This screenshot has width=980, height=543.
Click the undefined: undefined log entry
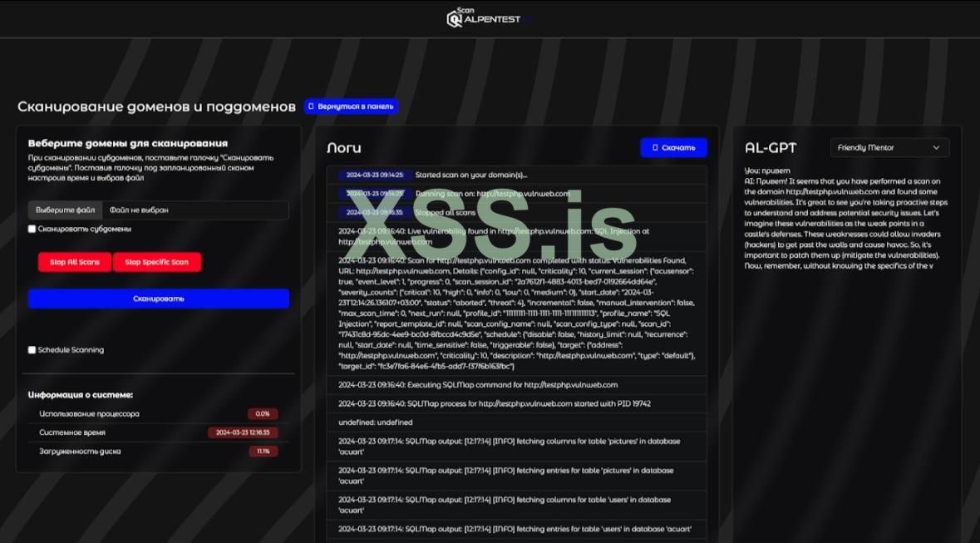517,422
